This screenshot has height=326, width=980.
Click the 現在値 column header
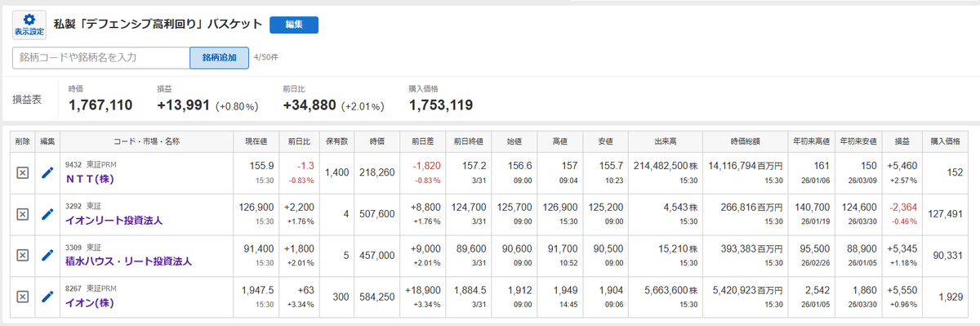[x=257, y=141]
